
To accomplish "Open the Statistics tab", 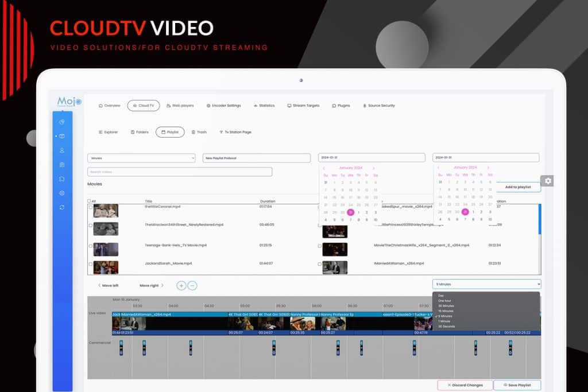I will click(264, 106).
